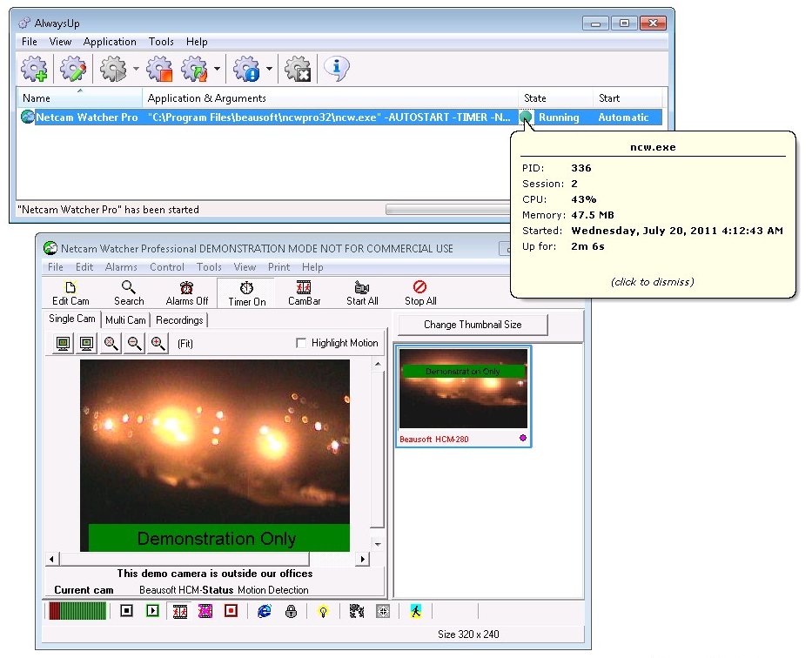The height and width of the screenshot is (658, 812).
Task: Enable the Highlight Motion checkbox
Action: click(300, 343)
